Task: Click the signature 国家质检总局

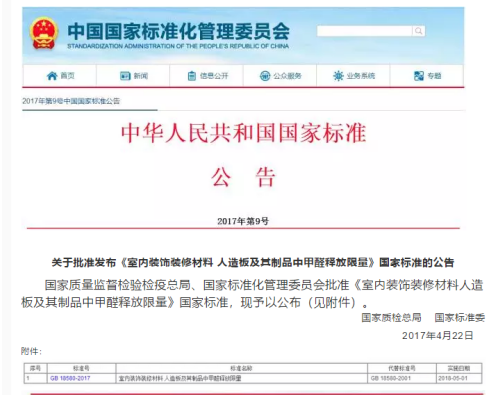Action: (391, 318)
